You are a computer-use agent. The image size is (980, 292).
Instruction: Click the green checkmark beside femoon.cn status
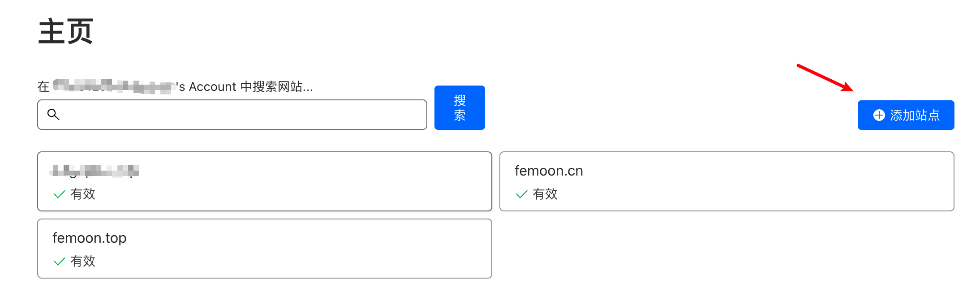pyautogui.click(x=521, y=194)
